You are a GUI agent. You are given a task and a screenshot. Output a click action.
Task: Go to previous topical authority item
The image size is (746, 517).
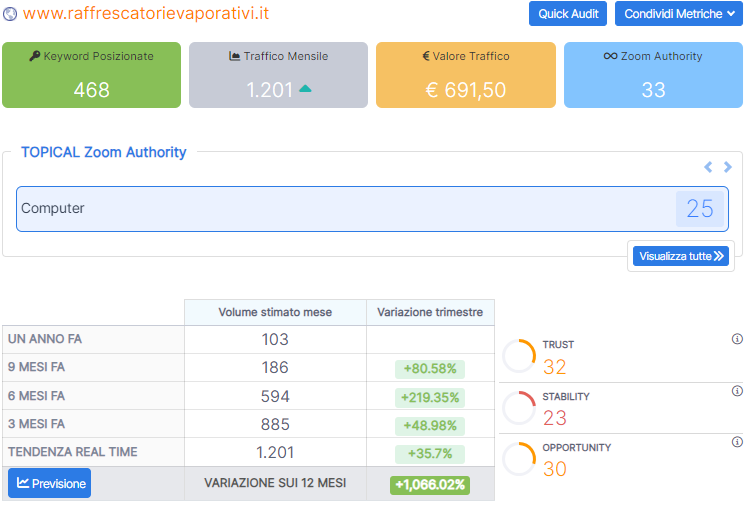pyautogui.click(x=708, y=167)
